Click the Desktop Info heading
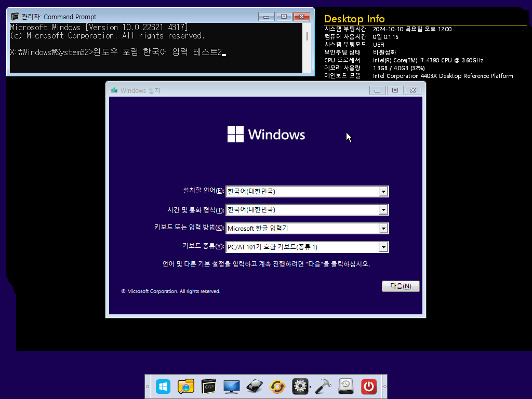532x399 pixels. click(x=354, y=19)
